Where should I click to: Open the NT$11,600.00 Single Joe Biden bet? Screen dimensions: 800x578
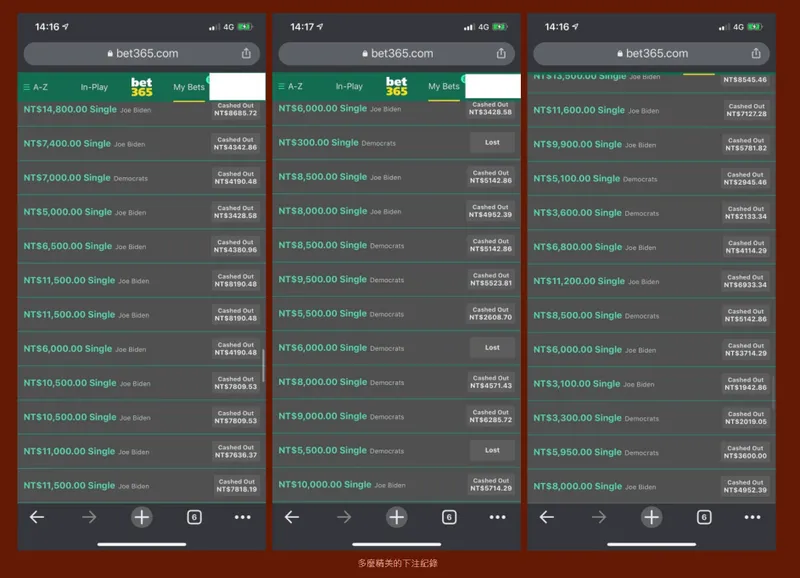652,110
